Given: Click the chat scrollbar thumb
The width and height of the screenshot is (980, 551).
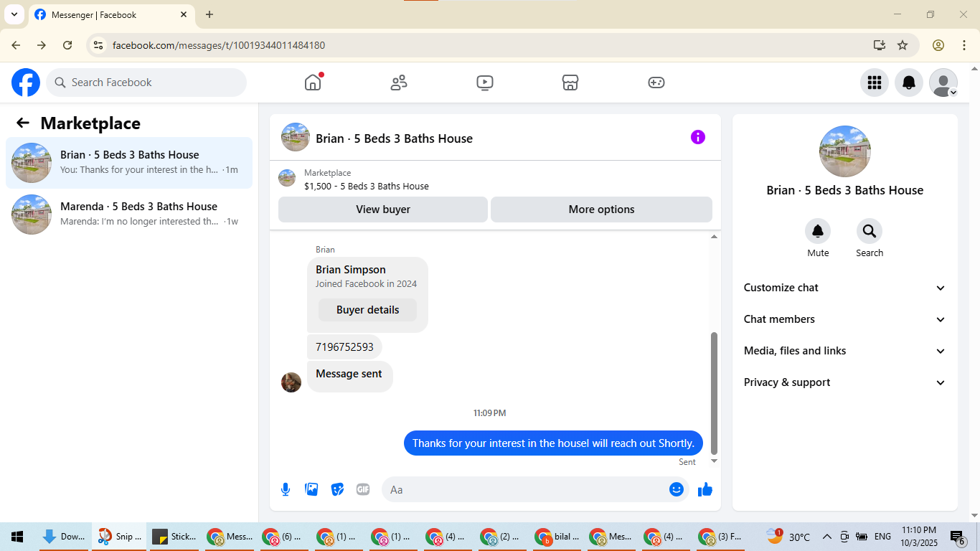Looking at the screenshot, I should 714,393.
